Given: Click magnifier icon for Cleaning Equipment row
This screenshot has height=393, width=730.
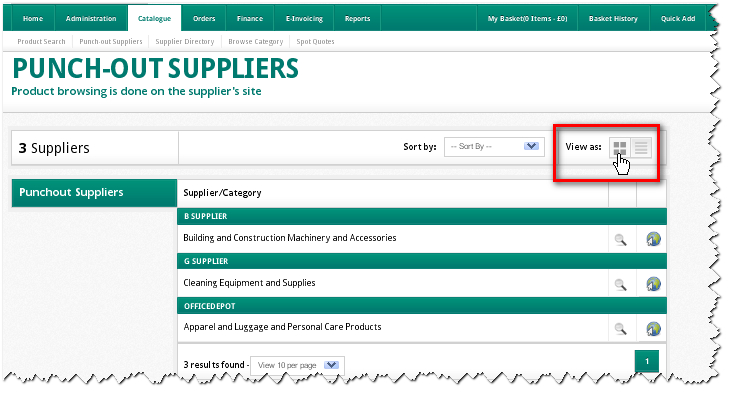Looking at the screenshot, I should (x=621, y=285).
